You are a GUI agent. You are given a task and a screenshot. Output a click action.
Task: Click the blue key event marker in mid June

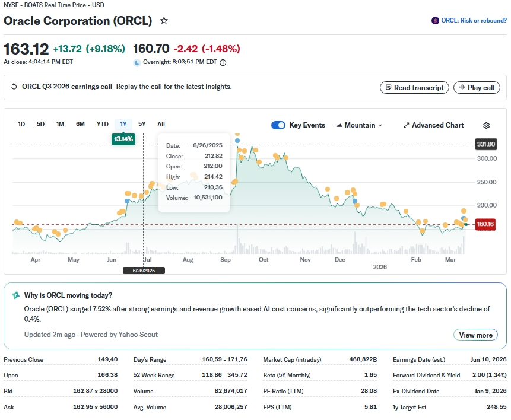(x=127, y=201)
